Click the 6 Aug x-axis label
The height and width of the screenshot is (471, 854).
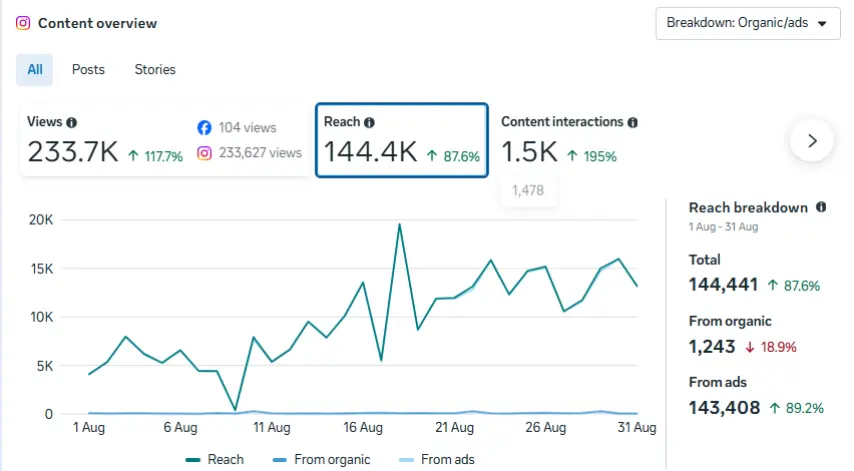tap(180, 428)
